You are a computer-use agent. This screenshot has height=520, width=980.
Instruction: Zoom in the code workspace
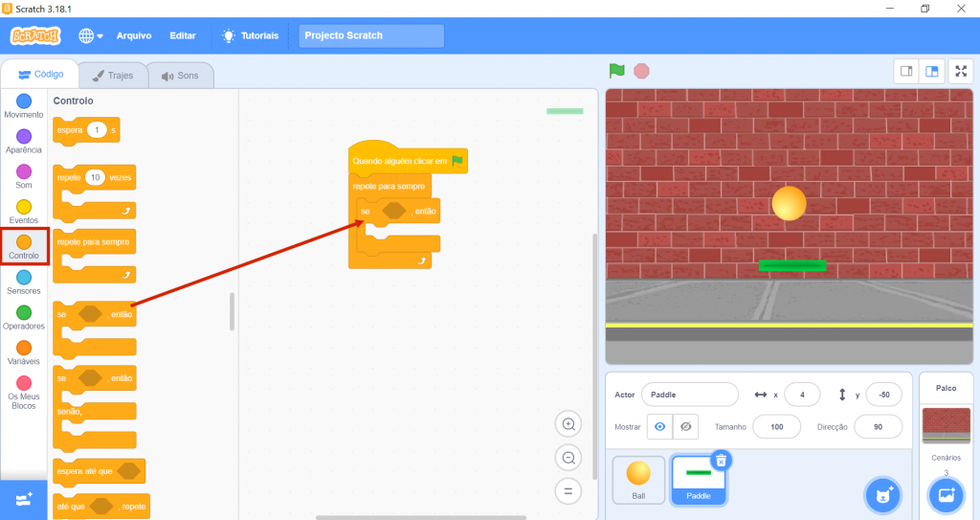coord(568,424)
